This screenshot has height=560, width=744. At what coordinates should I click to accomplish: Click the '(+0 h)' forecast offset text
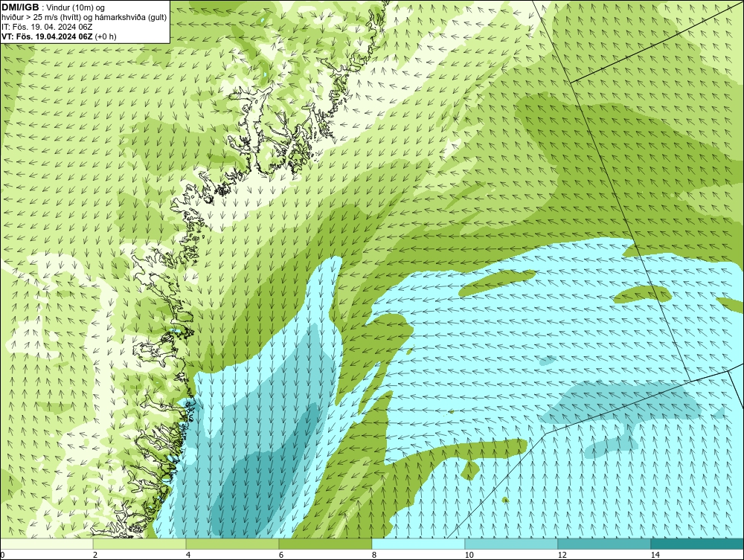coord(106,36)
